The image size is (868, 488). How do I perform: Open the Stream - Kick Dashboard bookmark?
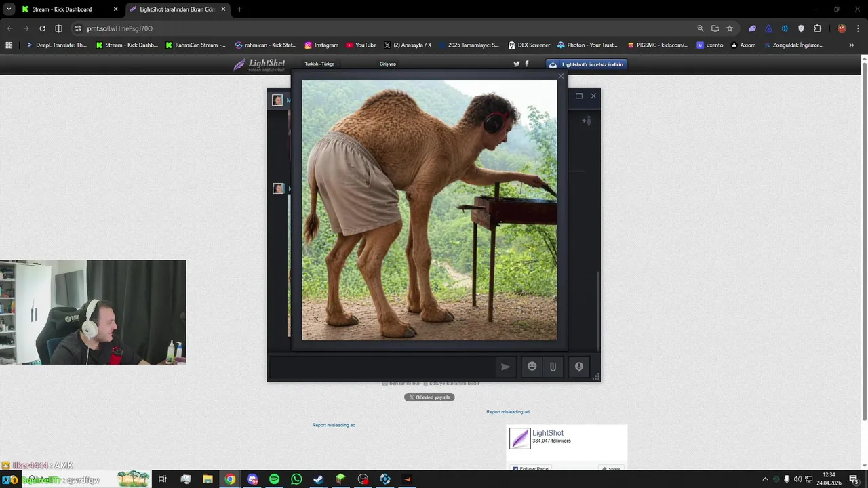click(127, 45)
